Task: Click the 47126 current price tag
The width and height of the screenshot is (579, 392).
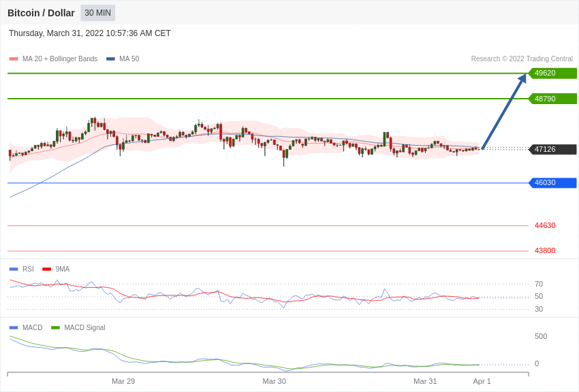Action: click(553, 149)
